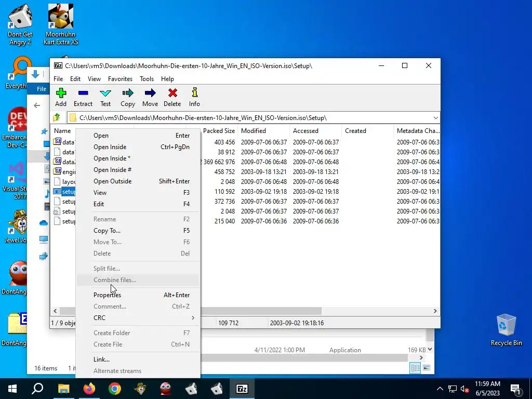Click the Extract toolbar icon
The width and height of the screenshot is (532, 399).
83,93
